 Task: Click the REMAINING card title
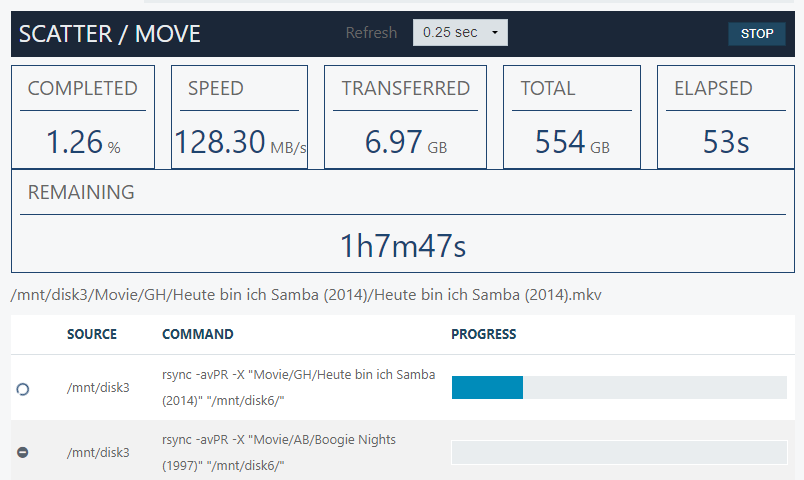click(x=81, y=192)
